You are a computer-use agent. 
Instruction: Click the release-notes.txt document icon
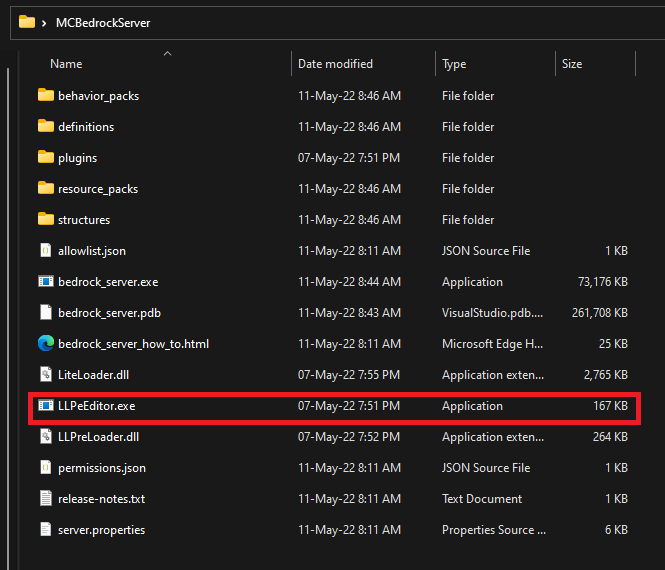coord(46,498)
